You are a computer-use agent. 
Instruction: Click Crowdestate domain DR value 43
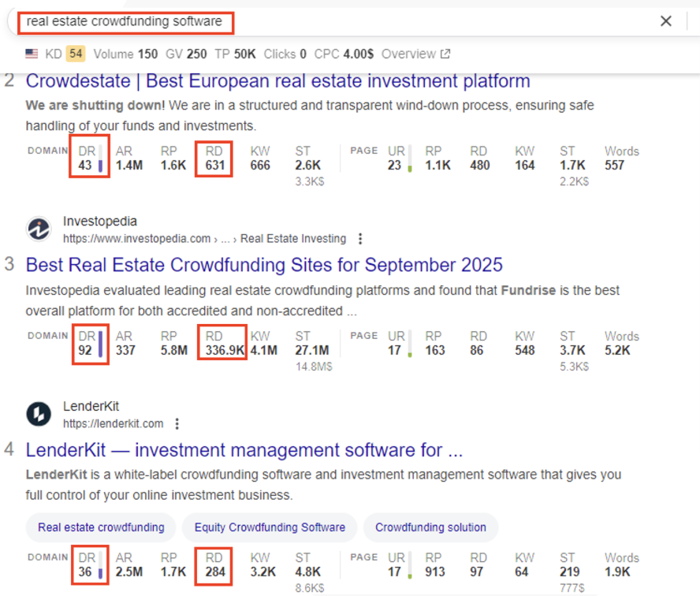85,166
